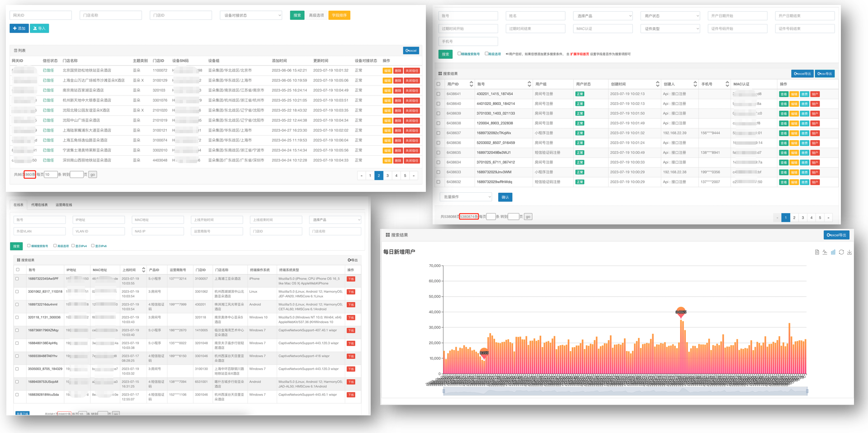This screenshot has height=433, width=868.
Task: Switch to the 代理在线表 tab
Action: [40, 205]
